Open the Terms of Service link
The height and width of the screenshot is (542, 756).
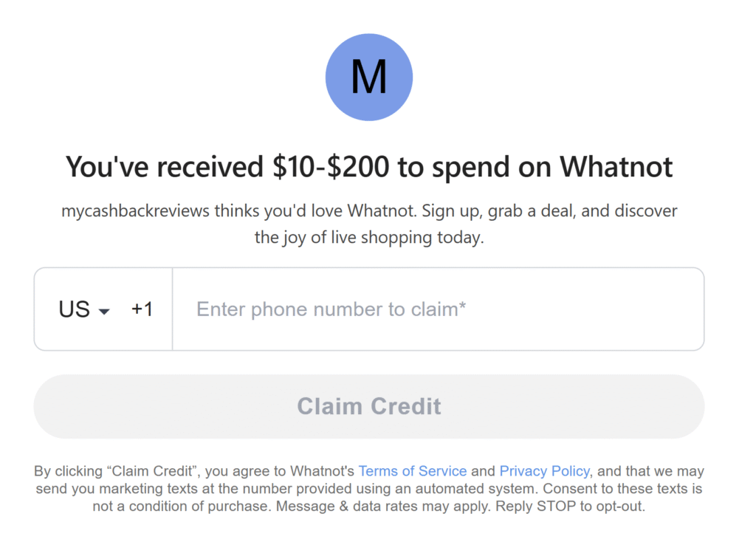tap(413, 471)
